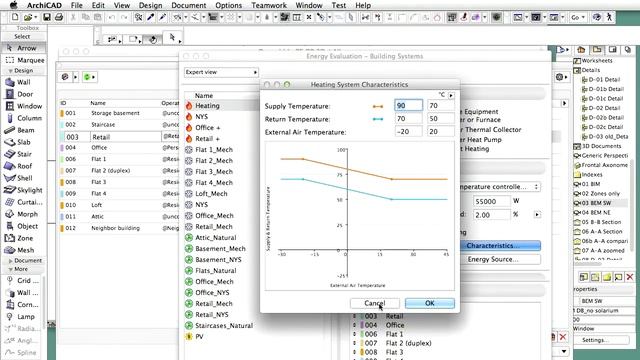Click the red X delete icon in Navigator
This screenshot has height=360, width=640.
tap(630, 277)
